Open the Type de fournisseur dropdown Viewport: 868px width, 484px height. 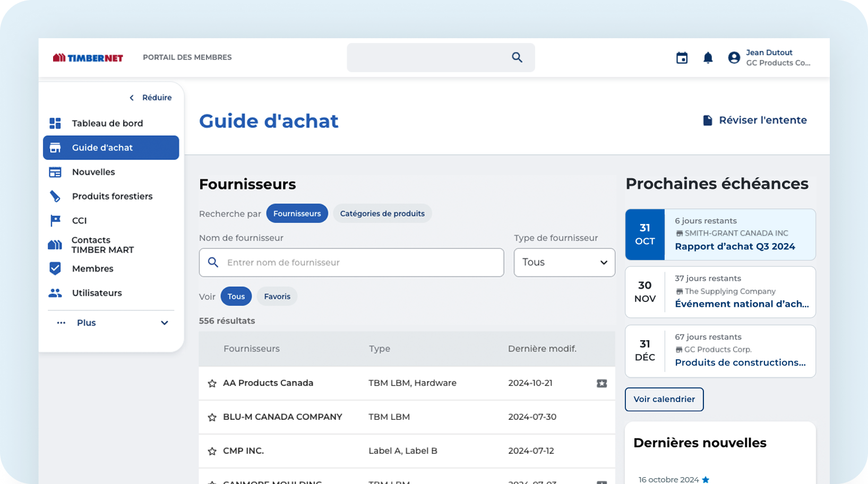click(564, 262)
